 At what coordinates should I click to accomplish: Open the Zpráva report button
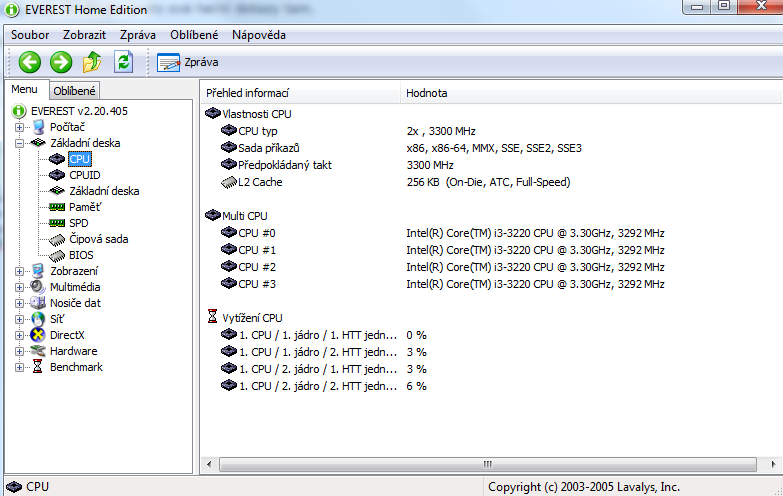pyautogui.click(x=188, y=62)
